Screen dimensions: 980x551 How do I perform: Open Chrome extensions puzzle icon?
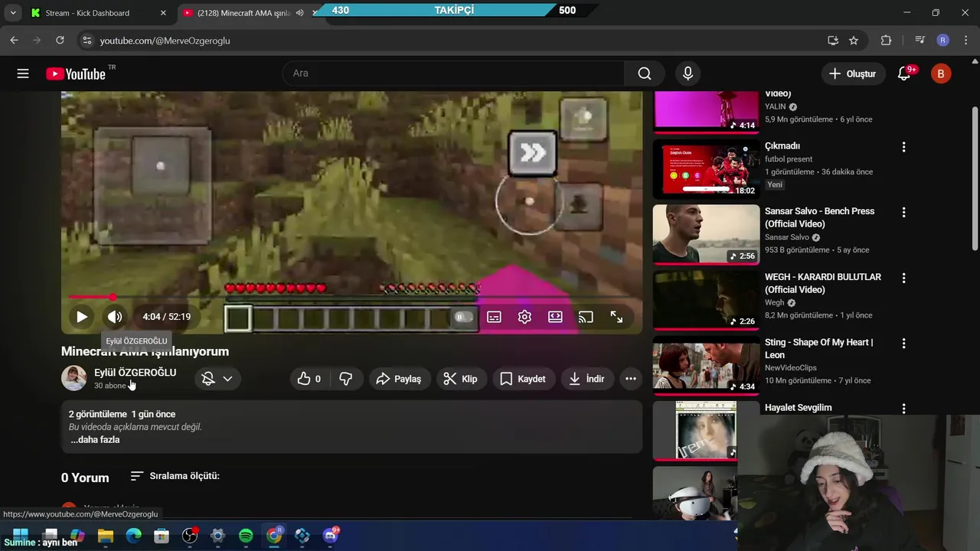pyautogui.click(x=886, y=41)
